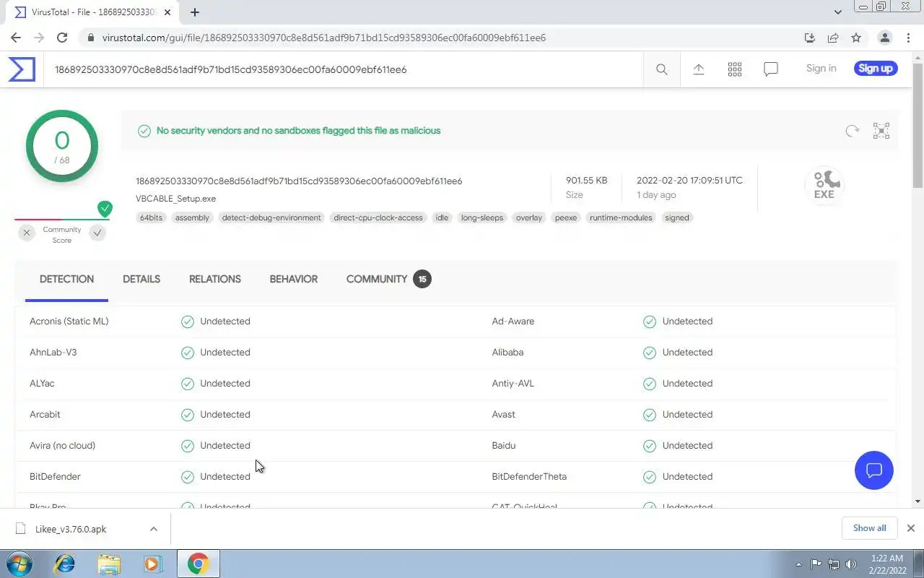Open media player from taskbar
Image resolution: width=924 pixels, height=578 pixels.
tap(152, 564)
